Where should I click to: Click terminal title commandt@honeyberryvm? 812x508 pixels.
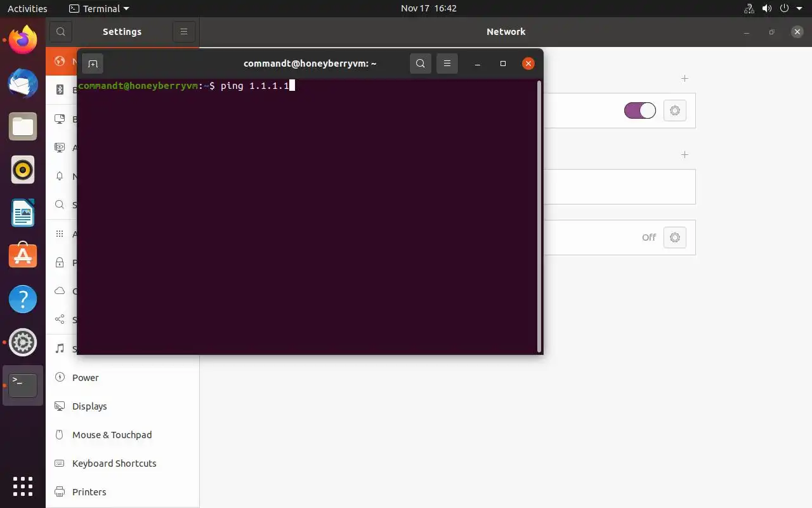click(310, 63)
